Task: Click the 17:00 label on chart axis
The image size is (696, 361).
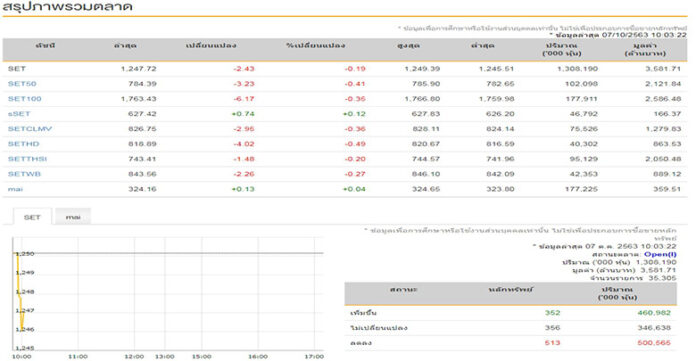Action: (x=314, y=357)
